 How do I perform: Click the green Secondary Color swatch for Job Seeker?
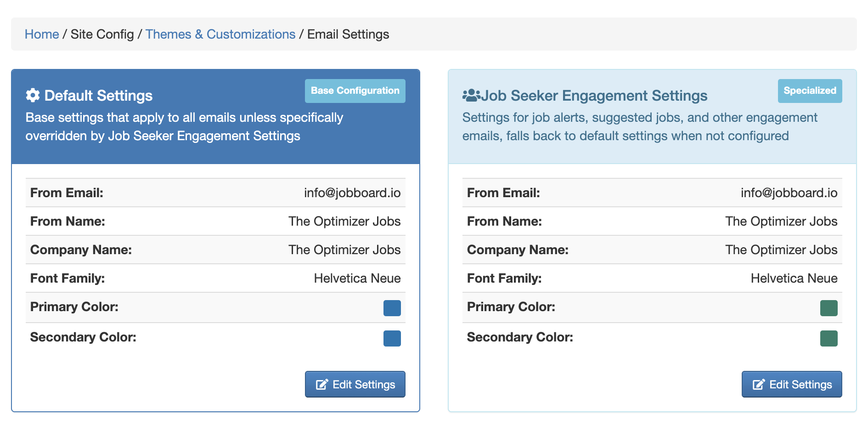pyautogui.click(x=829, y=338)
